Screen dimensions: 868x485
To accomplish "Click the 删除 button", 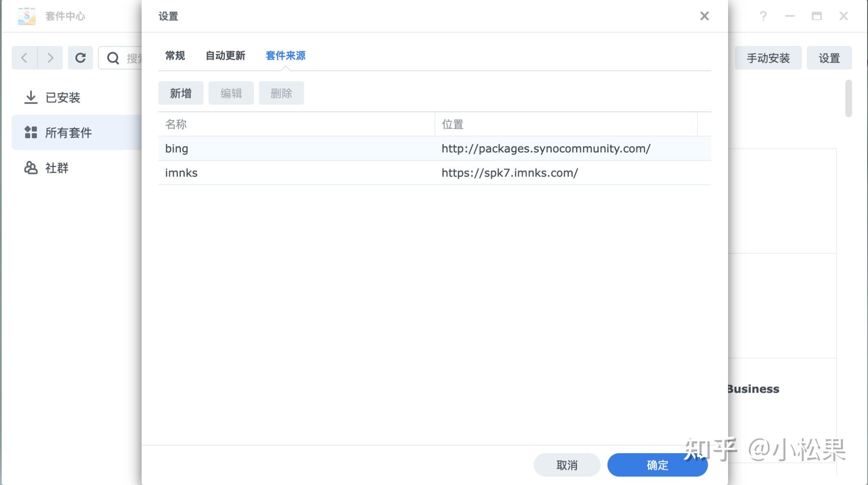I will click(281, 93).
